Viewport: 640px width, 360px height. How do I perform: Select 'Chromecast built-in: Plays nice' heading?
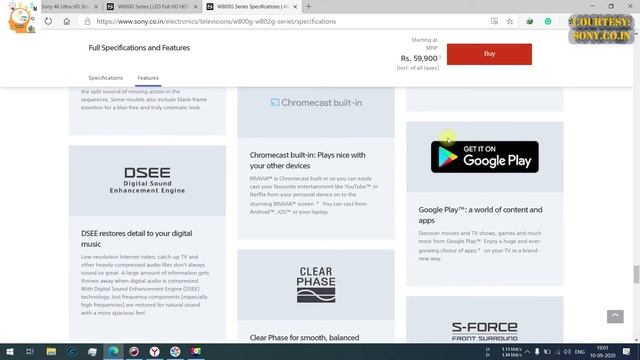tap(307, 160)
